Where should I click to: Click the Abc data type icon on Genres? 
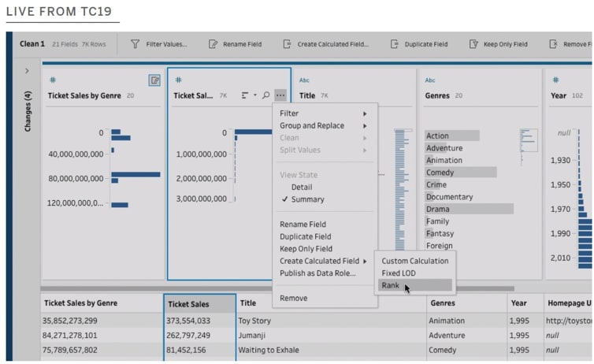point(430,80)
